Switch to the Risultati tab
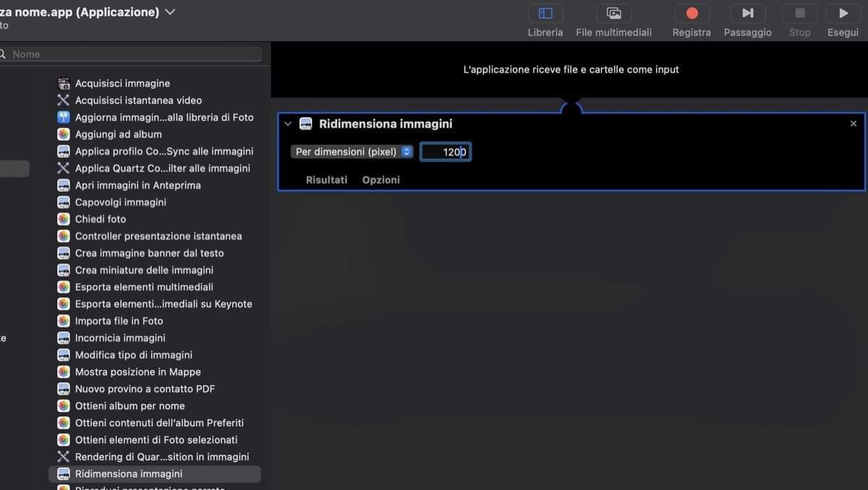 click(325, 179)
